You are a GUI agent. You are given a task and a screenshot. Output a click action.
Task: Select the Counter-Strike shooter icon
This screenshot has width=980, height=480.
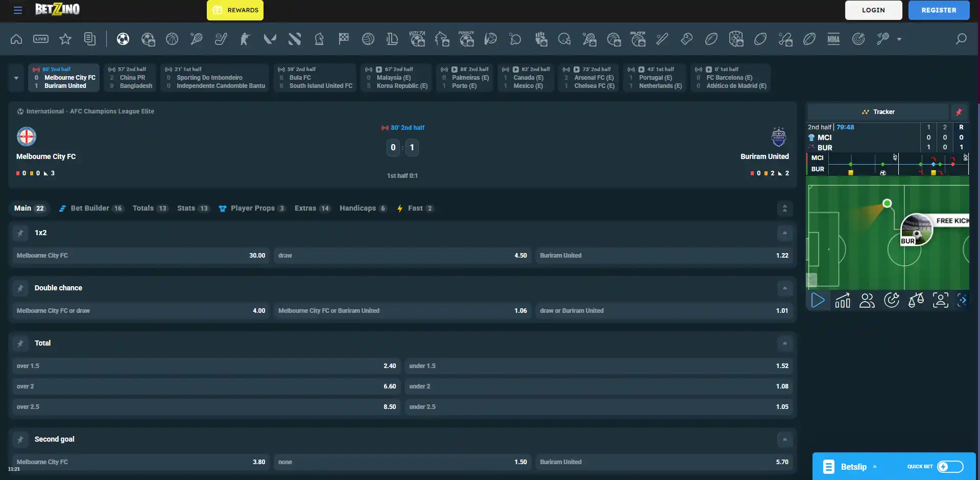(x=246, y=39)
